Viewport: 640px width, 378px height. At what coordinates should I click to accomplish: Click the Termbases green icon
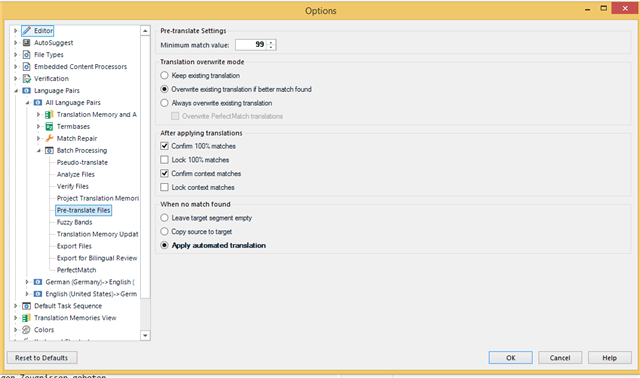pos(49,127)
